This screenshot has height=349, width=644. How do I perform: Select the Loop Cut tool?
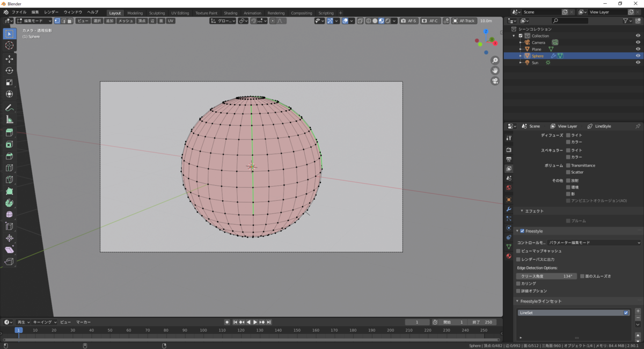pos(9,168)
